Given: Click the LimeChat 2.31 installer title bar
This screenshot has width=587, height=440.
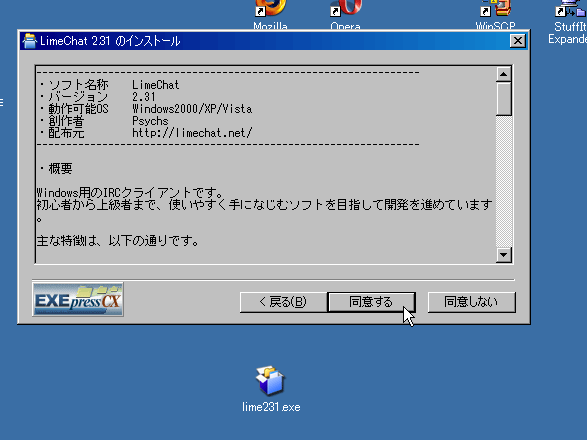Looking at the screenshot, I should coord(274,41).
